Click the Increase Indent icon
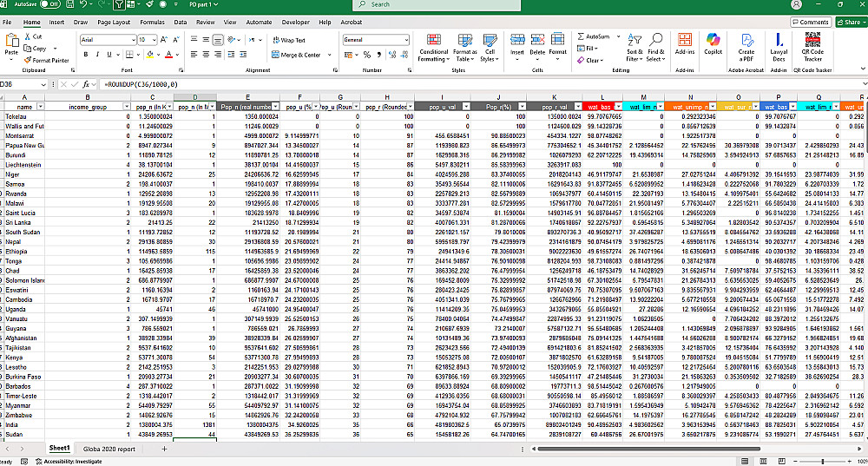This screenshot has width=868, height=466. click(x=242, y=55)
